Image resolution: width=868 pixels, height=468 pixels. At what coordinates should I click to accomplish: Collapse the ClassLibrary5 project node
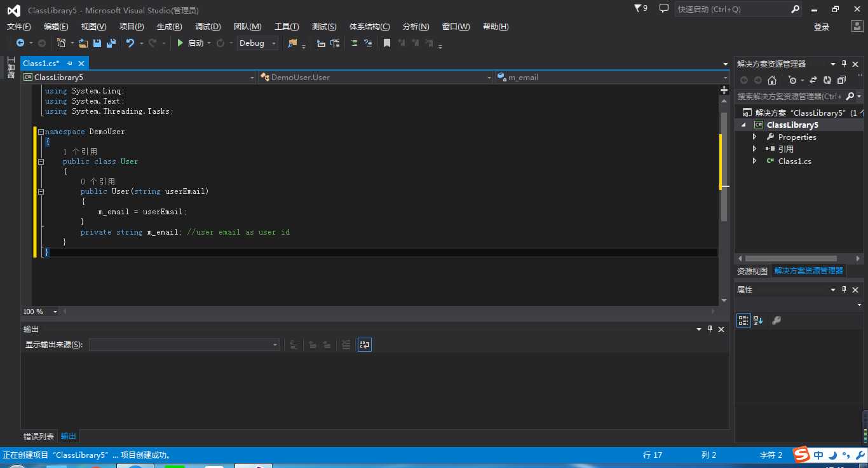(743, 125)
